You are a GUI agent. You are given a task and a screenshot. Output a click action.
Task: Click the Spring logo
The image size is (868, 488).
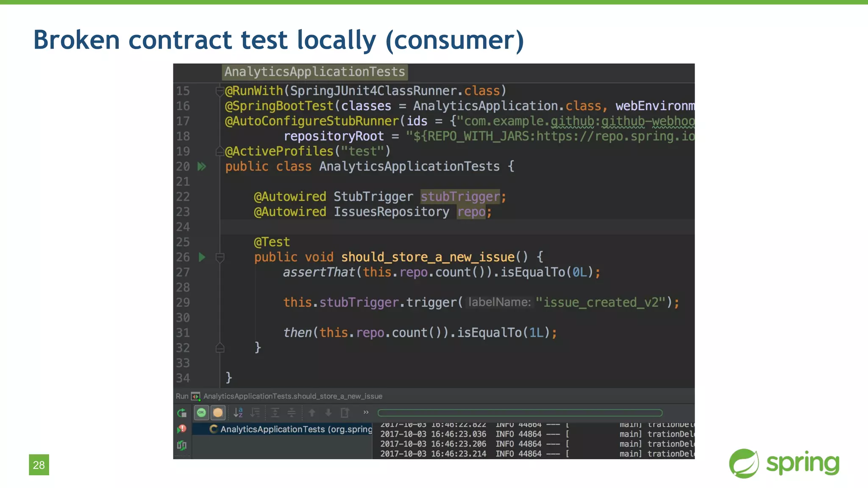(x=784, y=463)
